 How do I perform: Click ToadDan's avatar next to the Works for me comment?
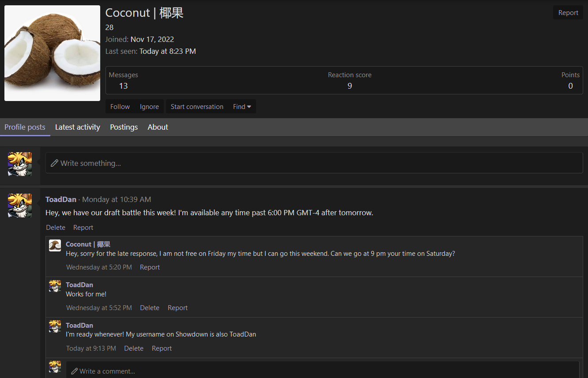point(55,286)
